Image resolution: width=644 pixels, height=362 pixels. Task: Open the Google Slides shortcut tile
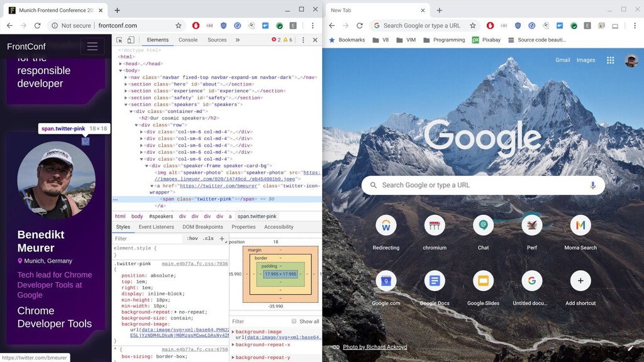pyautogui.click(x=483, y=287)
